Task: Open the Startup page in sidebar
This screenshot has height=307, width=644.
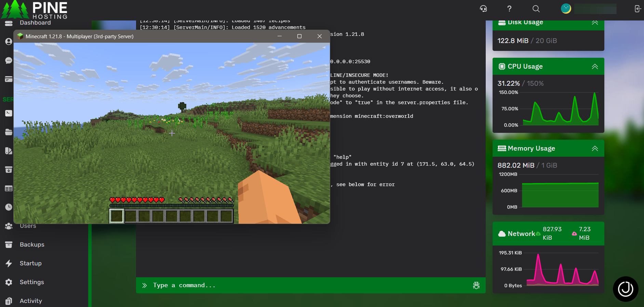Action: pos(31,263)
